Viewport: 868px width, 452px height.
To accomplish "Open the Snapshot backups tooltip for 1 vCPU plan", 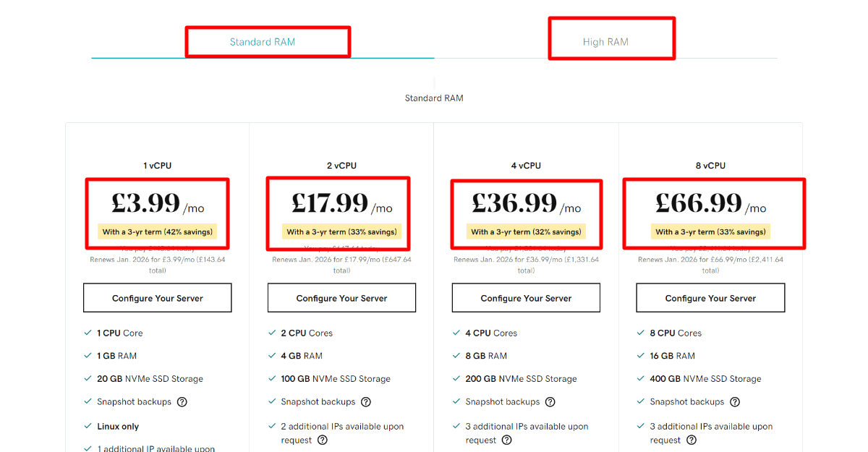I will click(x=181, y=401).
